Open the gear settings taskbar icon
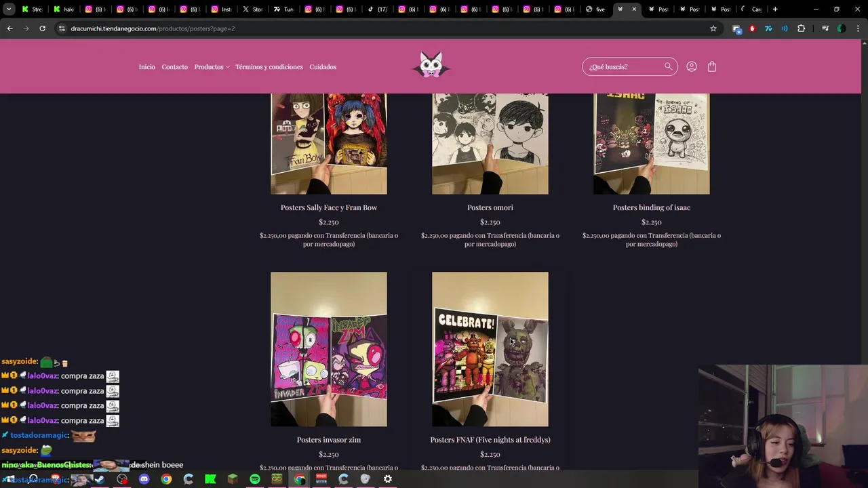The height and width of the screenshot is (488, 868). pyautogui.click(x=388, y=479)
